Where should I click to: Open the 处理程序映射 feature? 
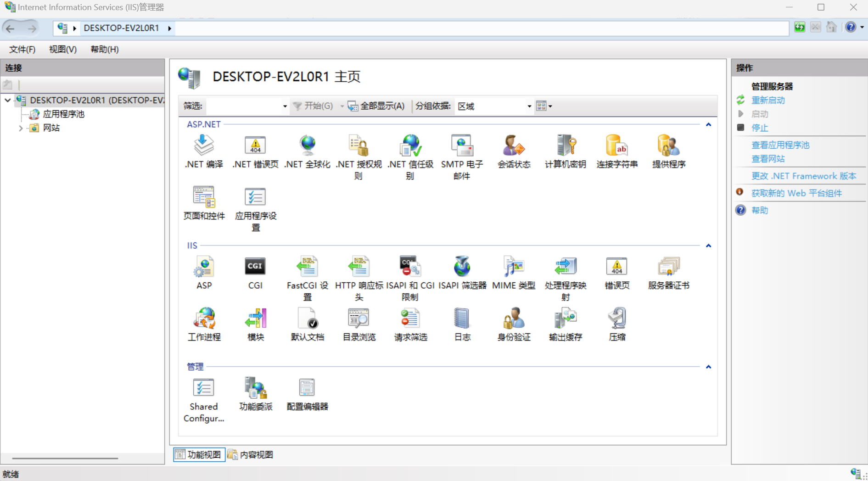click(x=565, y=279)
